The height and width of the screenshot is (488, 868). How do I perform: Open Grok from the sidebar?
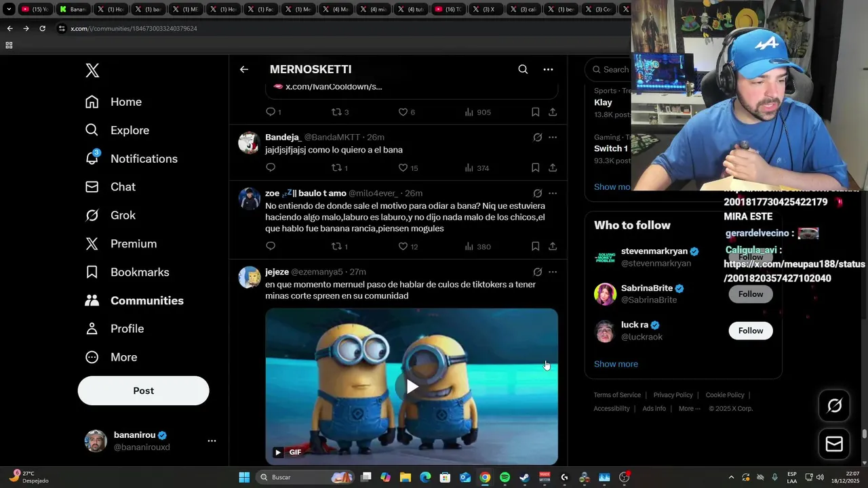[110, 216]
